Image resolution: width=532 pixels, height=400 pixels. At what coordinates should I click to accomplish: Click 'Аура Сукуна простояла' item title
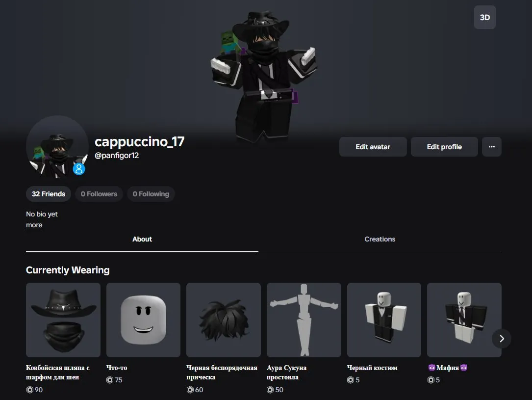[x=287, y=373]
